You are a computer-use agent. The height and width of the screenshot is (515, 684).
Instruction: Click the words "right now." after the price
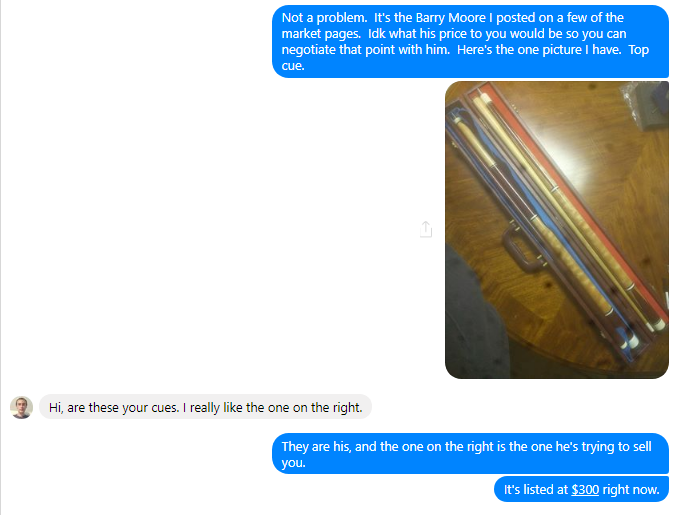[x=631, y=490]
